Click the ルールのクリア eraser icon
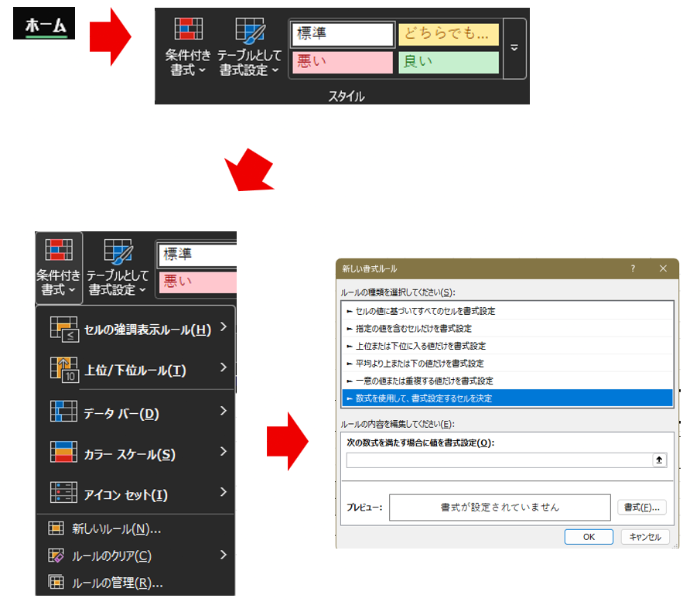 coord(56,555)
